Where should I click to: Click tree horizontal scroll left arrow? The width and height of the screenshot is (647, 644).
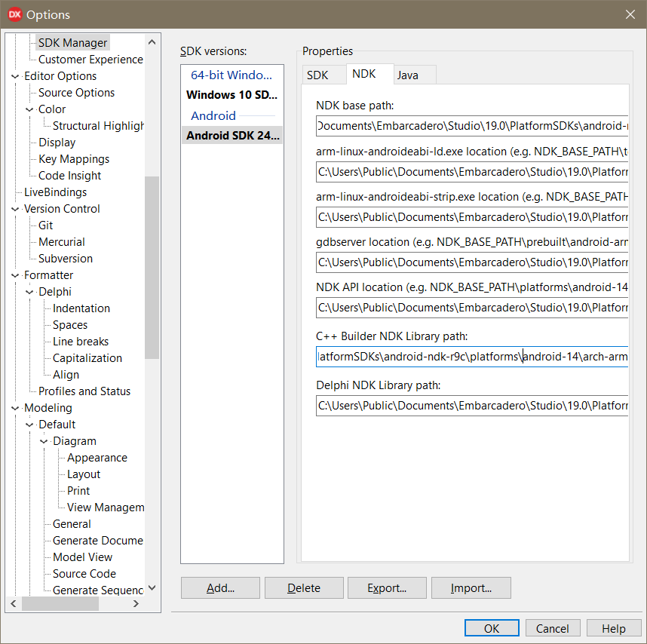pos(14,604)
